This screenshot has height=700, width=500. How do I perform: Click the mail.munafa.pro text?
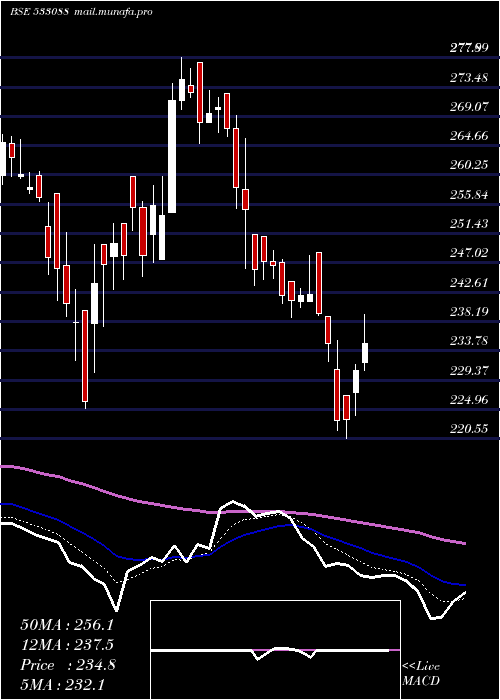pos(113,12)
